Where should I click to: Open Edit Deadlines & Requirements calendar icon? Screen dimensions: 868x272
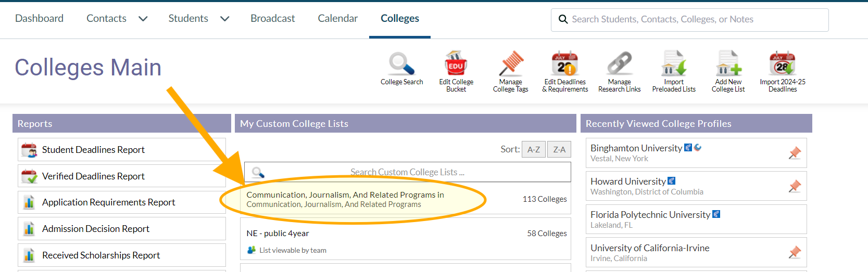565,64
